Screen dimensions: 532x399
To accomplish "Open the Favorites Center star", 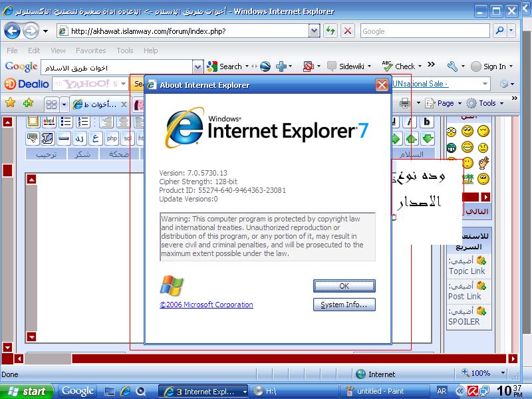I will [x=10, y=102].
